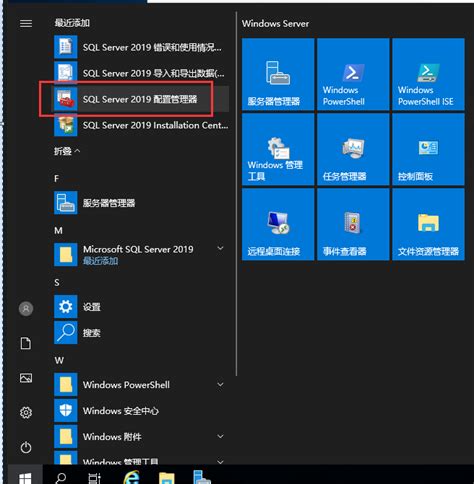
Task: Open the Windows PowerShell ISE tile
Action: click(428, 74)
